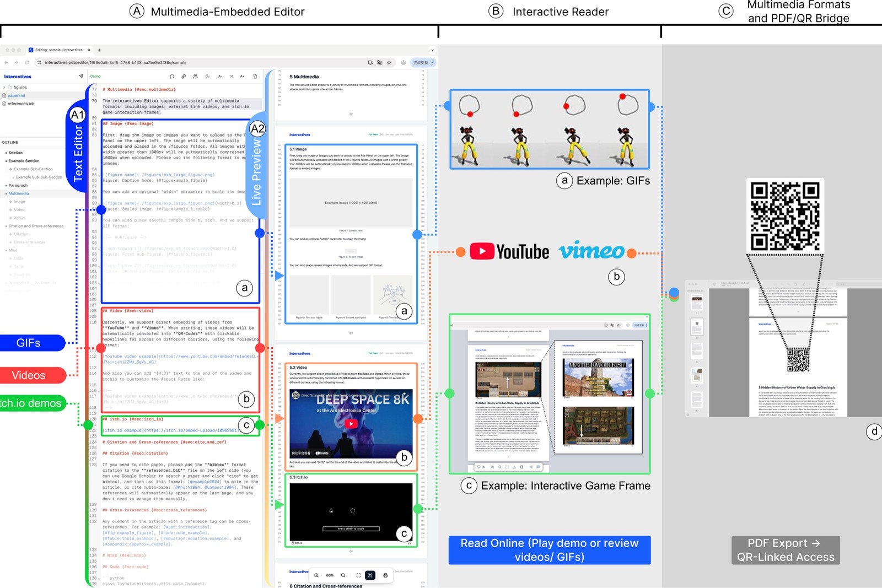Viewport: 882px width, 588px height.
Task: Jump to 'Paragraph' in the outline
Action: tap(18, 185)
